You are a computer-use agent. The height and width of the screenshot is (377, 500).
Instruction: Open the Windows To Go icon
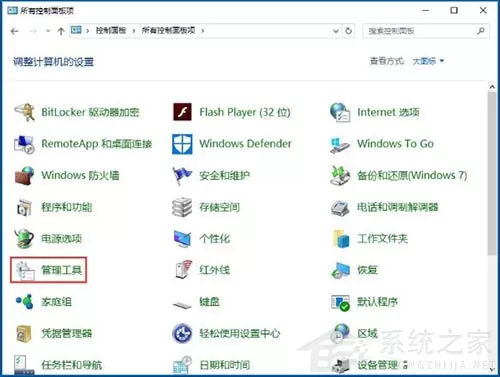pos(340,144)
